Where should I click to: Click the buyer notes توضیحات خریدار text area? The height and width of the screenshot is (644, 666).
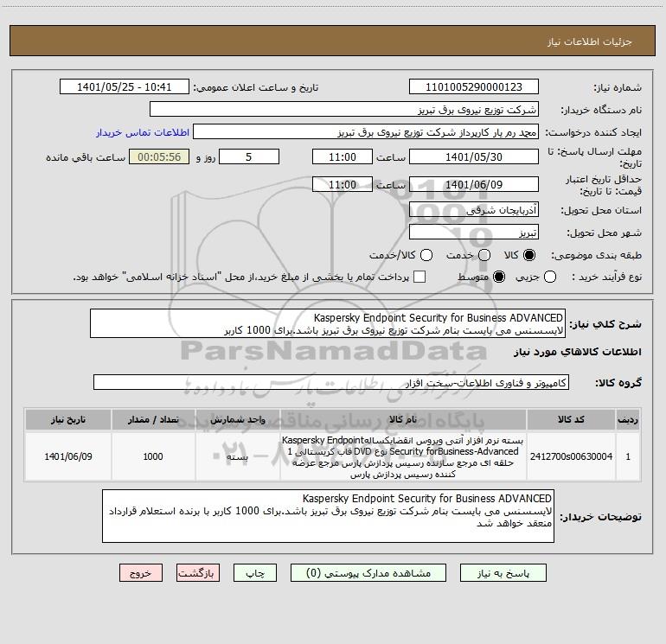pyautogui.click(x=328, y=516)
